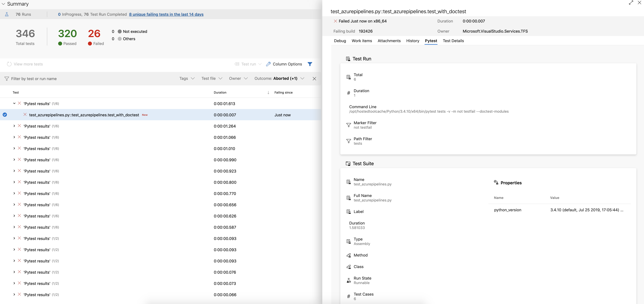Uncheck the selected test_with_doctest row

(5, 115)
